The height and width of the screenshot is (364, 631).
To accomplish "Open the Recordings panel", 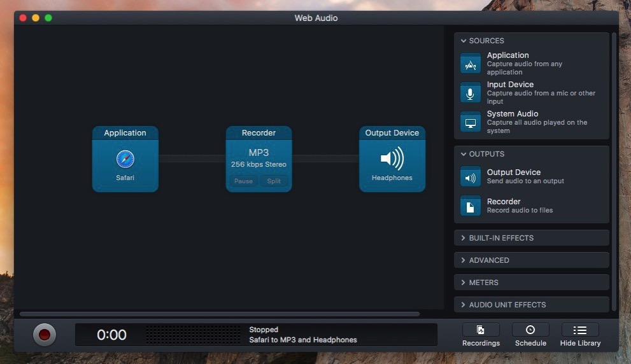I will tap(481, 330).
